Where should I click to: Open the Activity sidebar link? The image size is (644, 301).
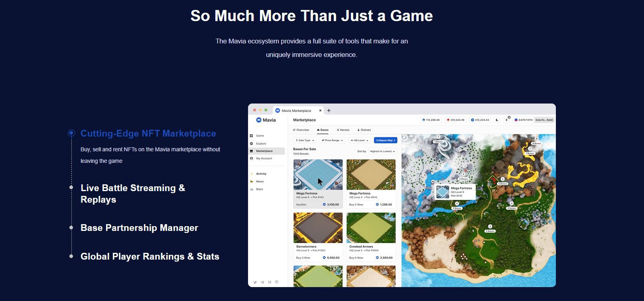click(x=261, y=174)
